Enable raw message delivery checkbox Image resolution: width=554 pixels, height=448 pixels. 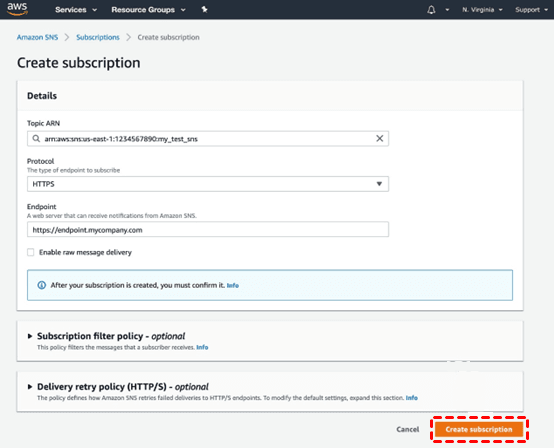click(31, 252)
